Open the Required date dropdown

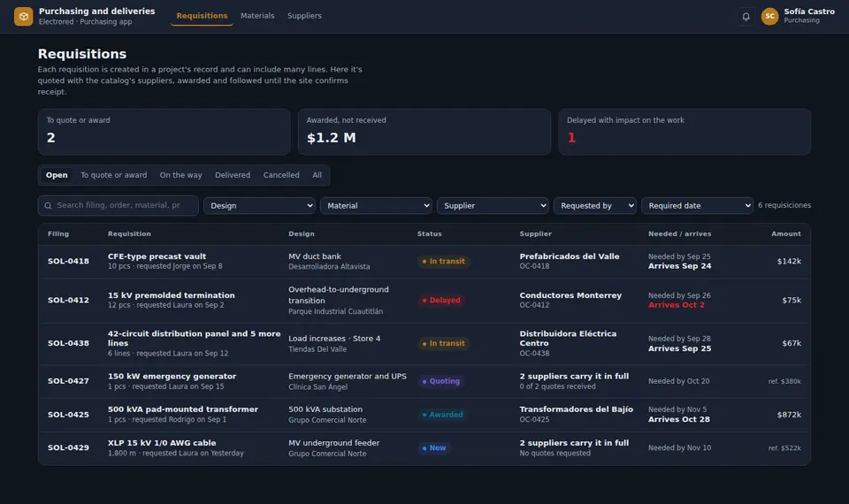pos(698,206)
